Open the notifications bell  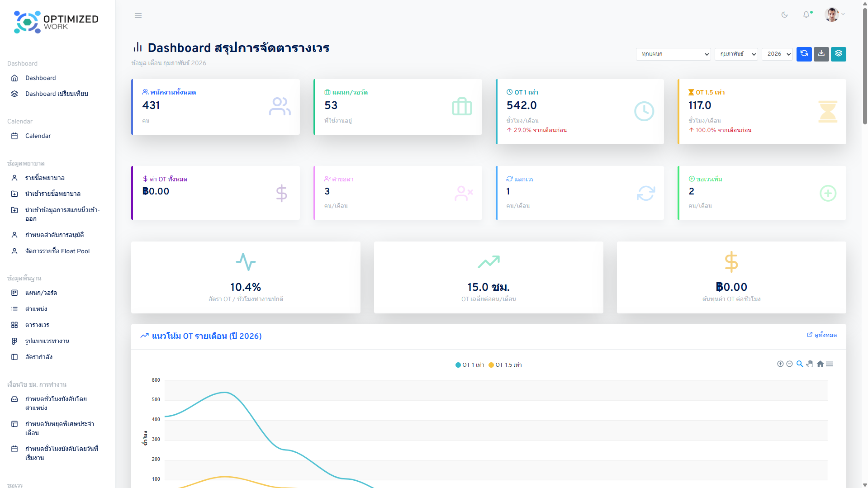pos(806,15)
